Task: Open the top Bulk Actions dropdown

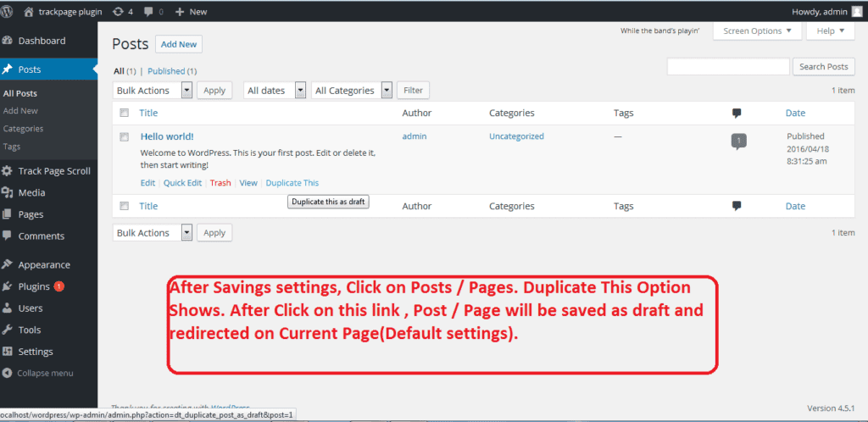Action: click(x=153, y=91)
